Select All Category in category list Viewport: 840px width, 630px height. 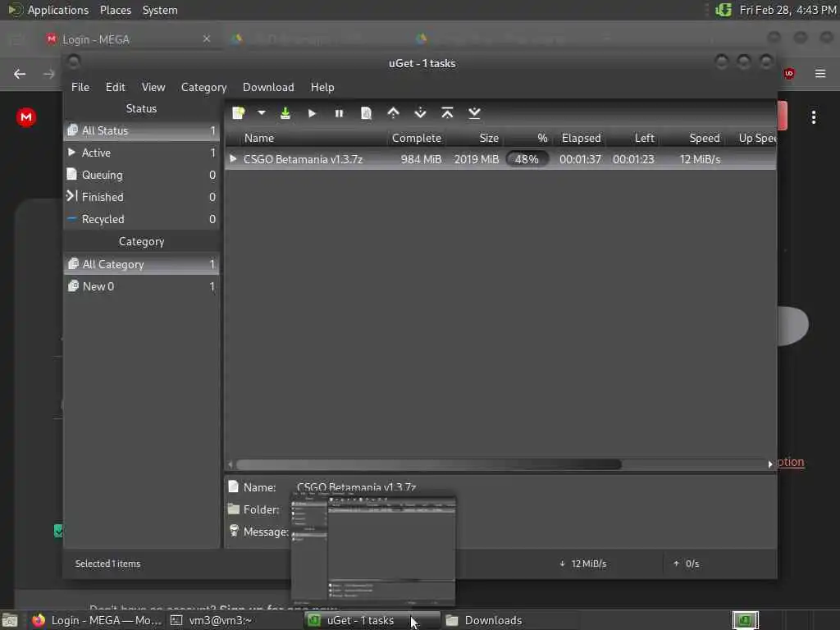coord(141,264)
